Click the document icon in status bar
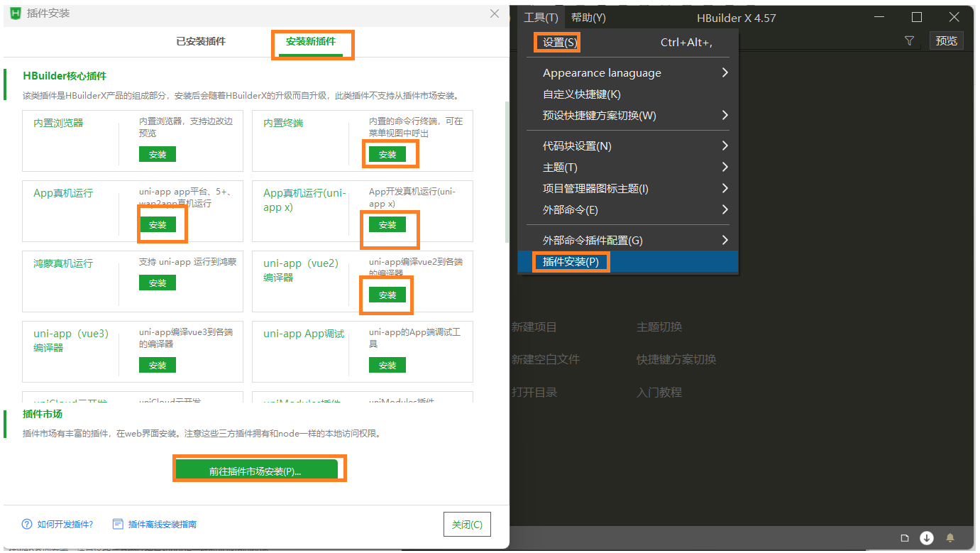This screenshot has height=553, width=980. pyautogui.click(x=905, y=538)
